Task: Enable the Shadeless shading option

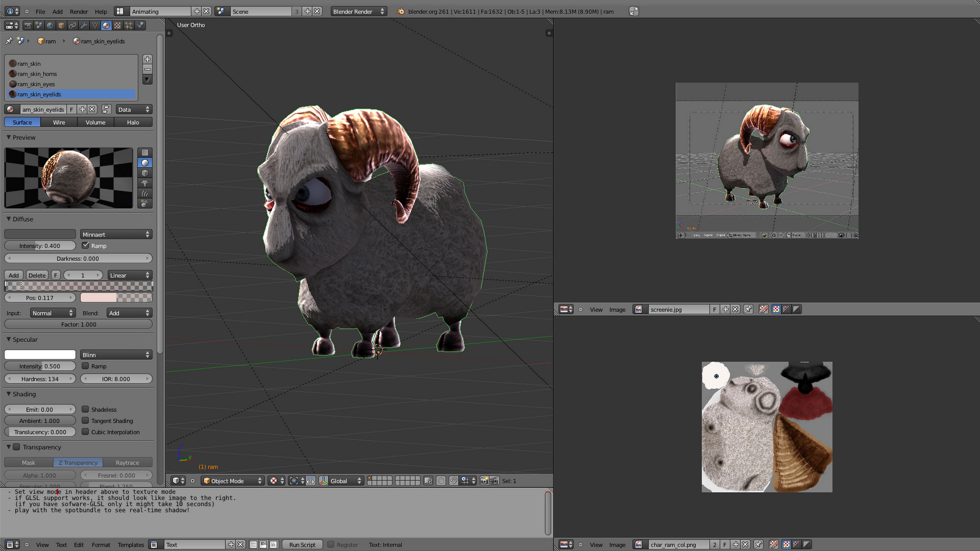Action: 85,410
